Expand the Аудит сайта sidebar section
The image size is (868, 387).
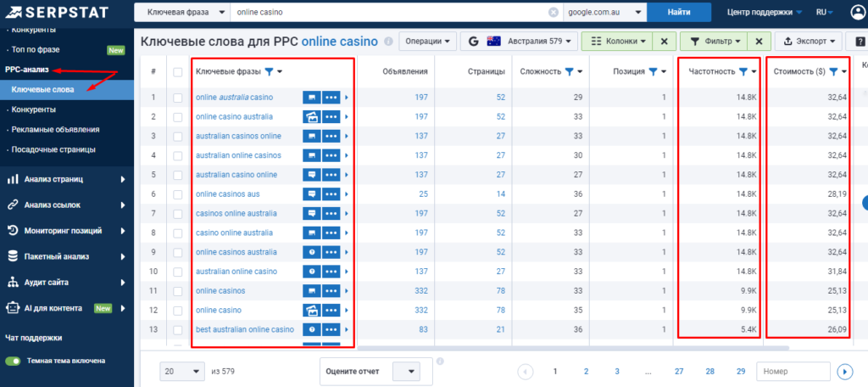66,283
